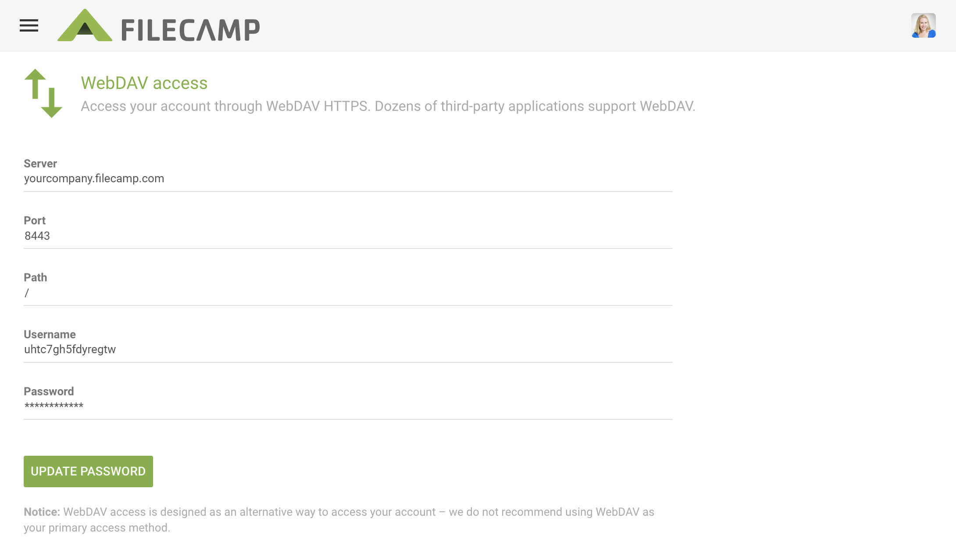Click the Server field label

point(40,163)
